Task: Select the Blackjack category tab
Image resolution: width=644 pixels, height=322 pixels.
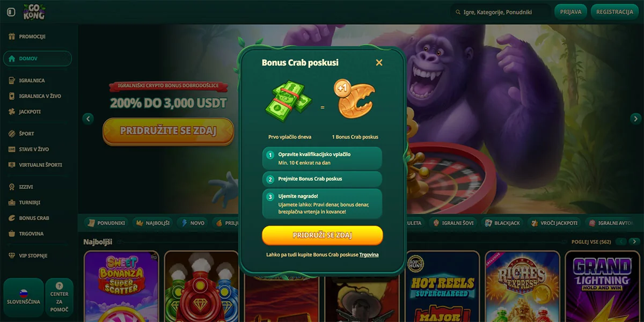Action: [502, 223]
